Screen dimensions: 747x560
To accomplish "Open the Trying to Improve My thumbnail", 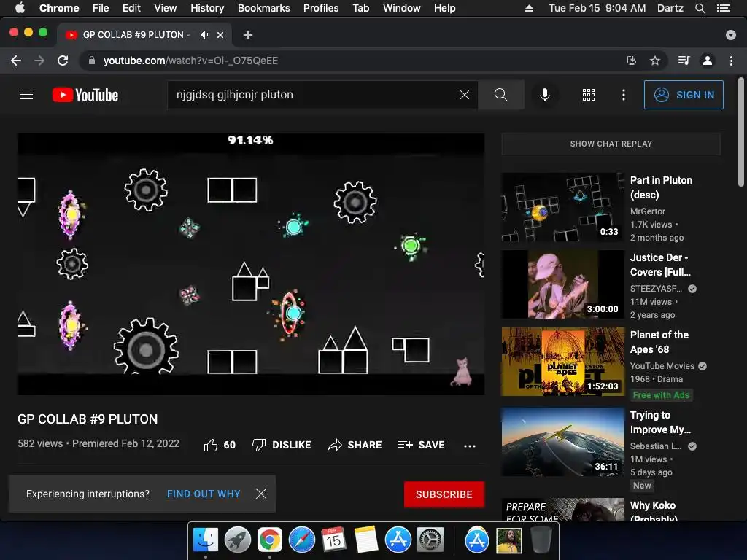I will [562, 442].
